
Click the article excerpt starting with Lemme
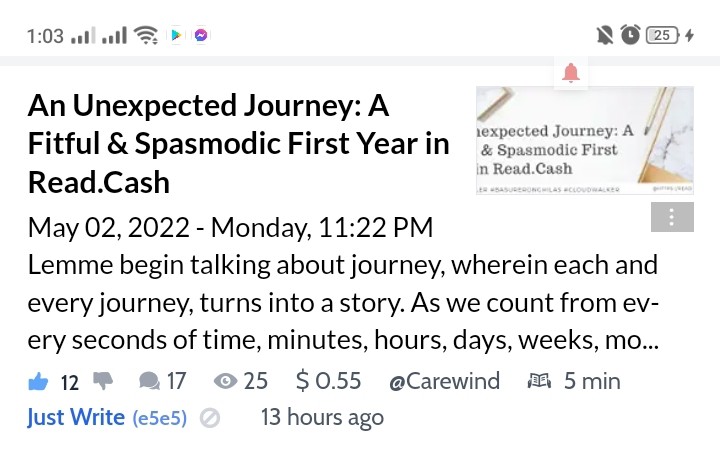click(x=343, y=303)
